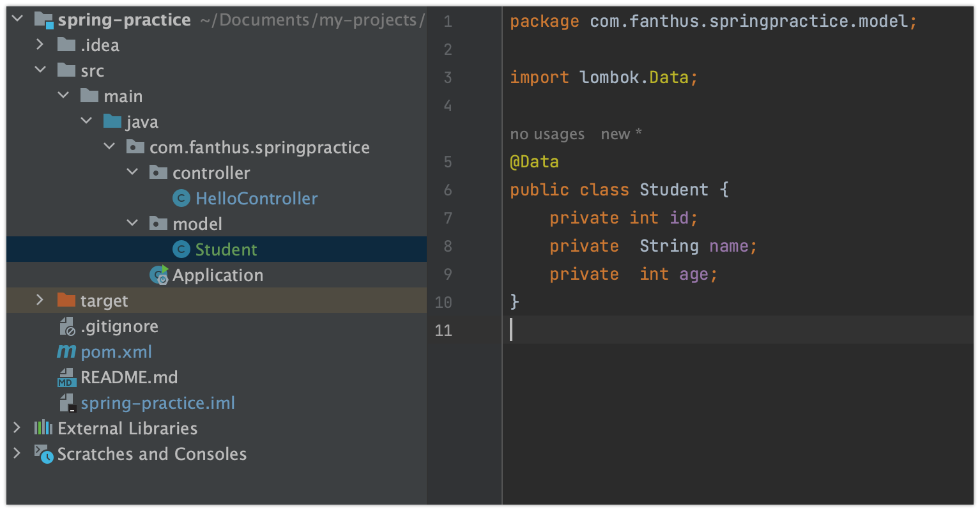Click the Maven pom.xml icon
The width and height of the screenshot is (980, 511).
(66, 352)
